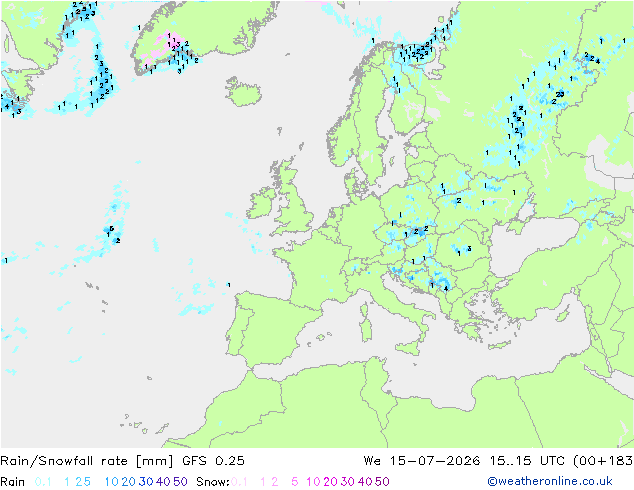Click the island of Crete
The image size is (634, 490).
(500, 346)
